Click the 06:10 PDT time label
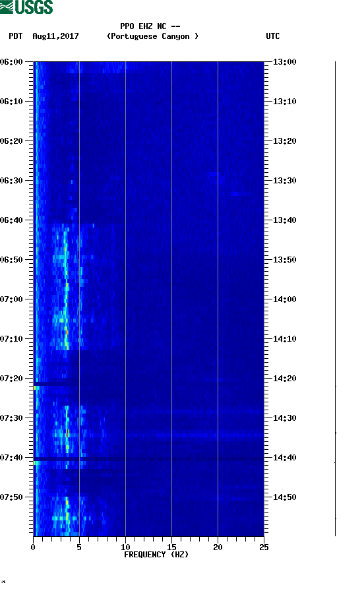This screenshot has height=589, width=364. click(x=12, y=101)
